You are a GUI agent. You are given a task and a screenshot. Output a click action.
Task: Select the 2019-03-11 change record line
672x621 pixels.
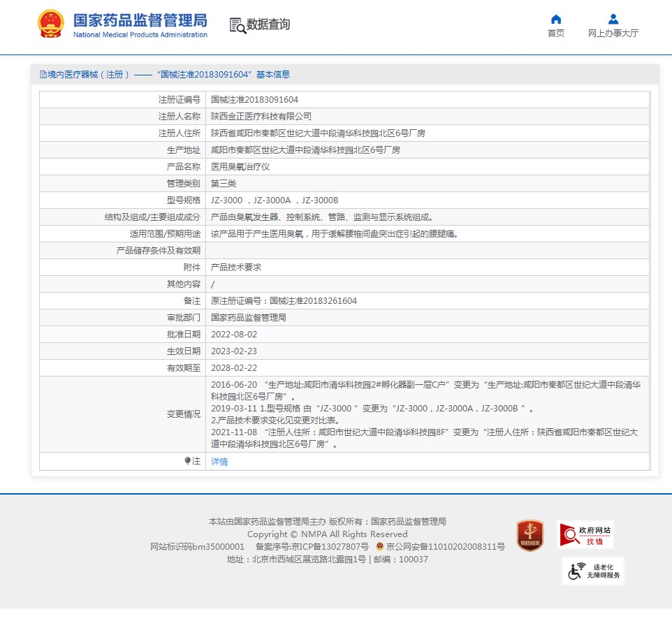372,409
